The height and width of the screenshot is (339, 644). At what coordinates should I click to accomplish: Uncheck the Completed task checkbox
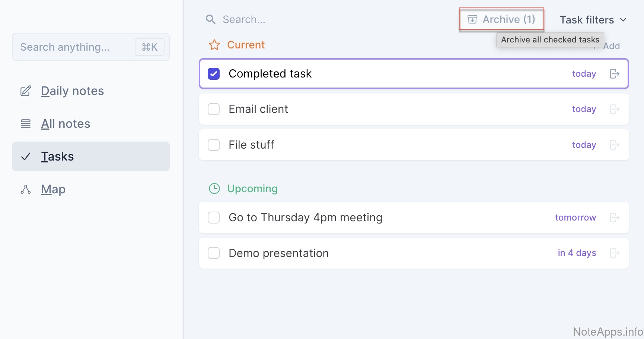pos(214,74)
